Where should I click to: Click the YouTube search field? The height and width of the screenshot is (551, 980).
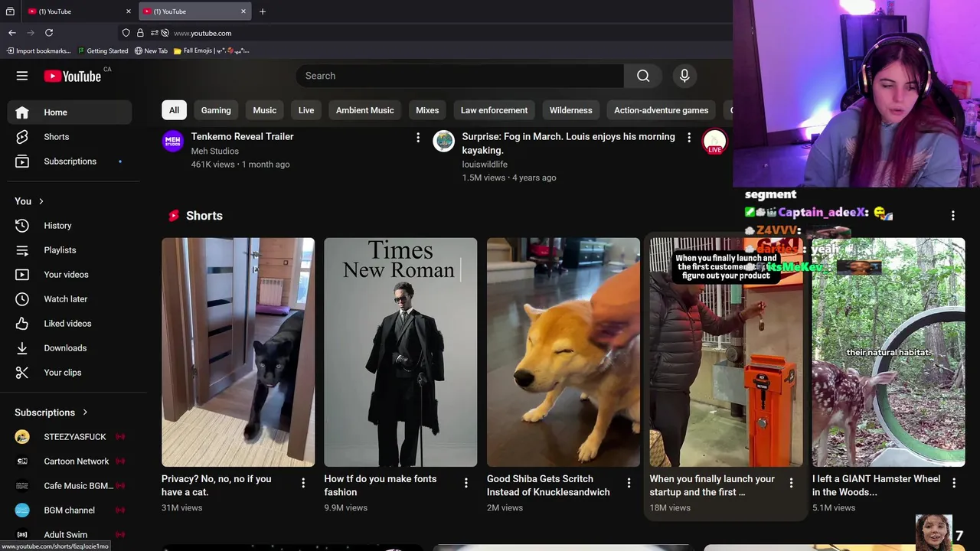[459, 76]
